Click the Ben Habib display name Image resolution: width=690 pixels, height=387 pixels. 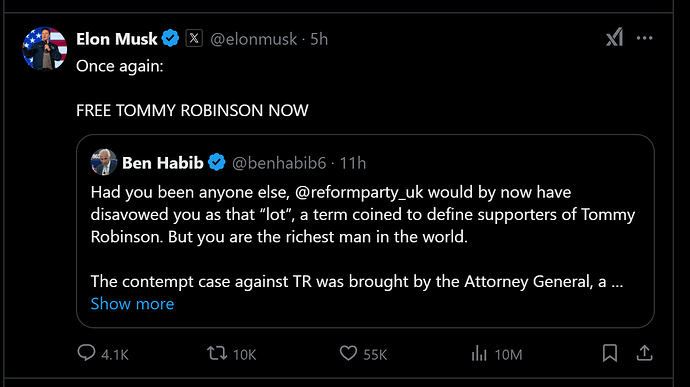[x=163, y=163]
